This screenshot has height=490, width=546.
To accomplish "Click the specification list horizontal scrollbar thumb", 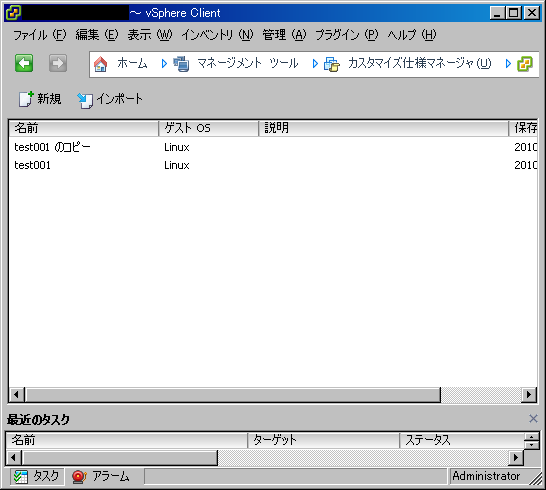I will (232, 395).
